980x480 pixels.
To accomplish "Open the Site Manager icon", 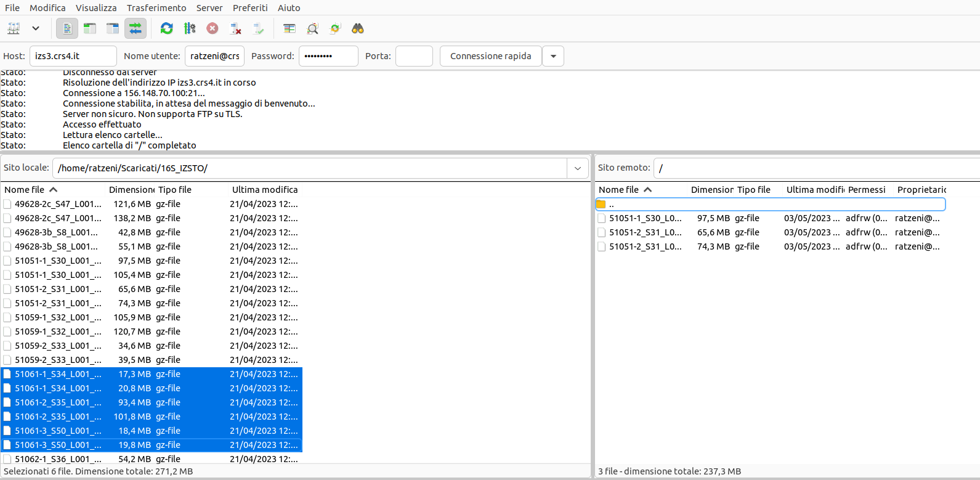I will pyautogui.click(x=14, y=28).
